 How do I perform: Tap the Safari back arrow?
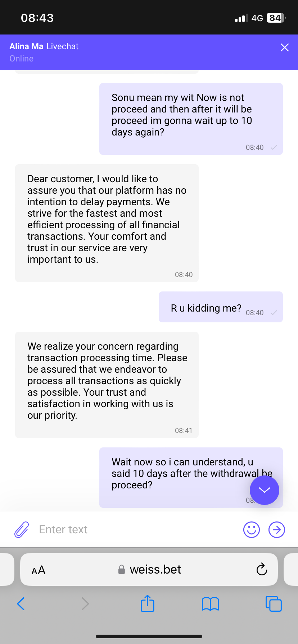click(21, 604)
